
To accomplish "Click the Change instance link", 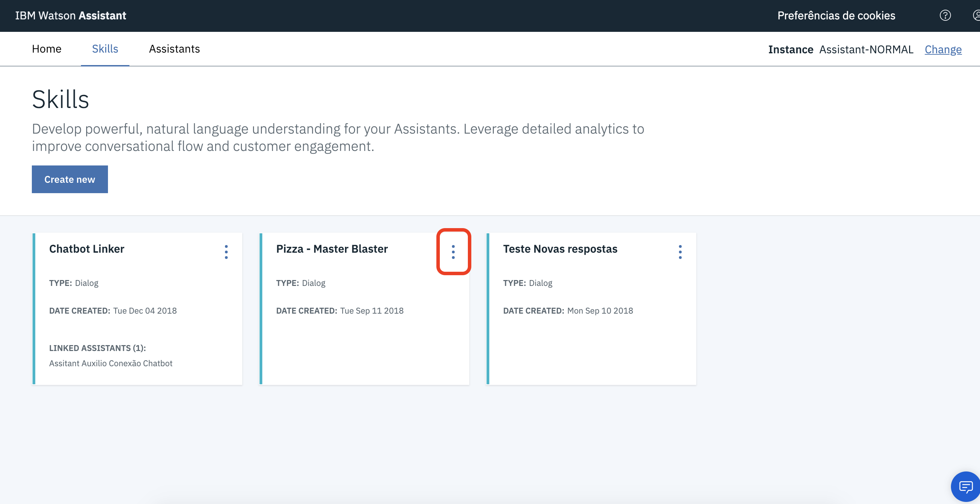I will click(943, 49).
